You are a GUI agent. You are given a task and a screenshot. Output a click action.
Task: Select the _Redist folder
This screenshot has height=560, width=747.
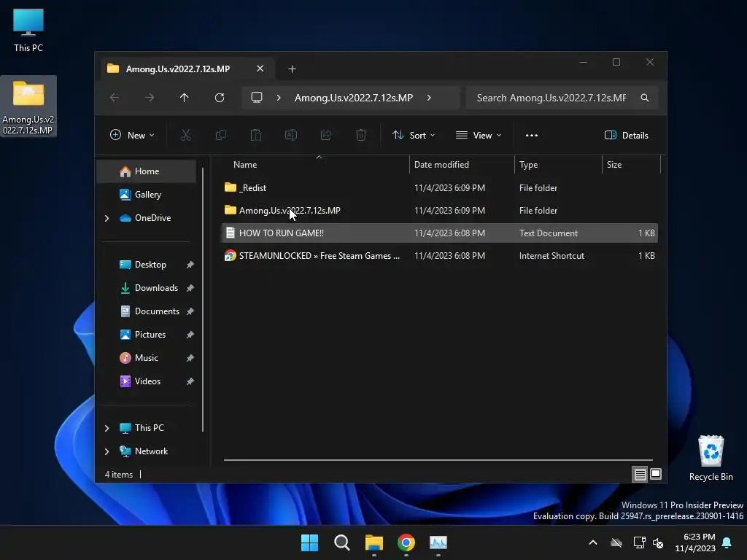tap(439, 188)
